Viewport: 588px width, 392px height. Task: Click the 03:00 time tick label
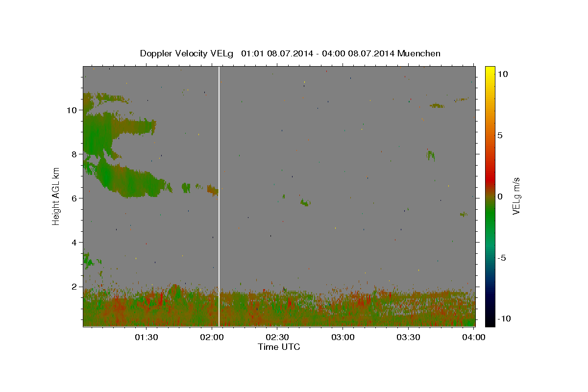[343, 337]
